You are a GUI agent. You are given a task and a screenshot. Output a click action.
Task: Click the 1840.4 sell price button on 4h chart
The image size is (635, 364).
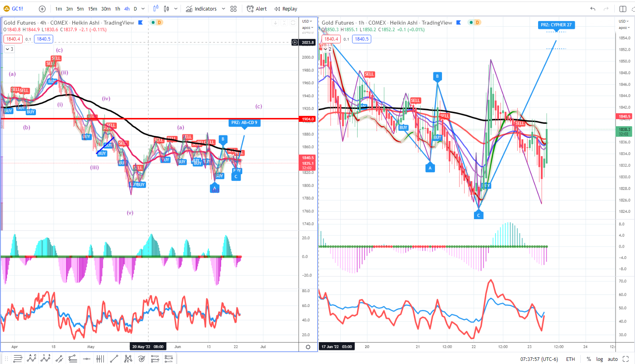13,39
